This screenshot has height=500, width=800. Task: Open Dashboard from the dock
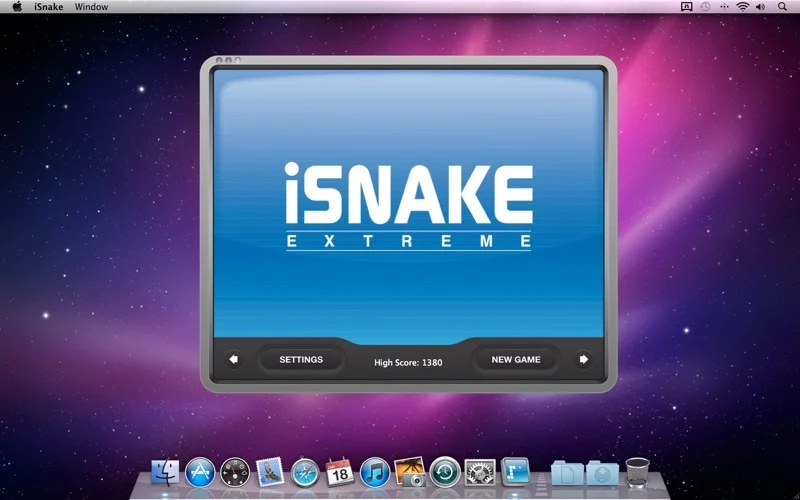tap(235, 472)
